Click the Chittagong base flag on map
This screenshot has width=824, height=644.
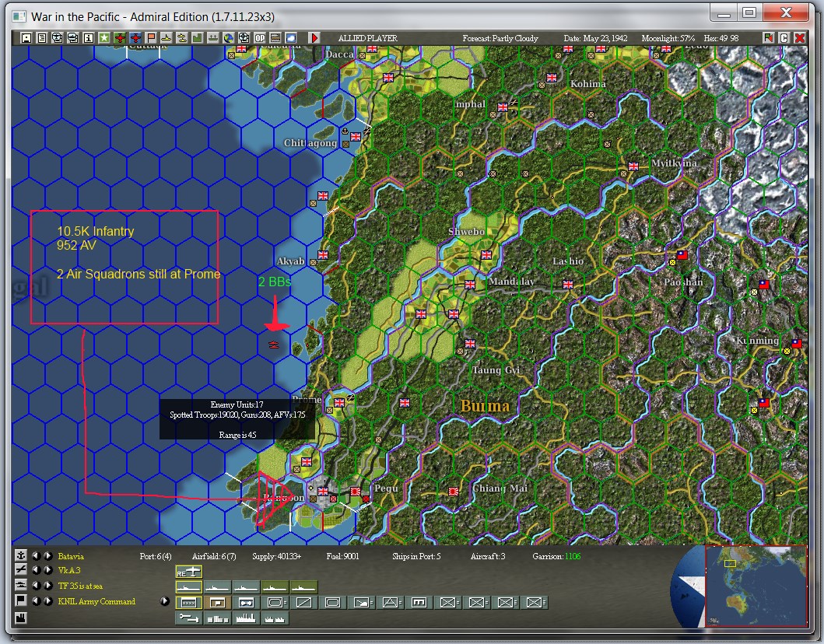pyautogui.click(x=356, y=137)
